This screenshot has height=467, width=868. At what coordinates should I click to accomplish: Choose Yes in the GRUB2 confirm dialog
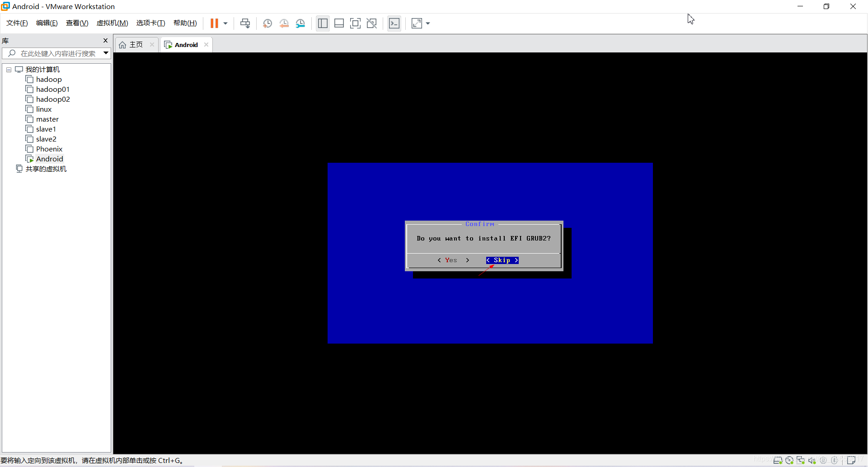(453, 260)
